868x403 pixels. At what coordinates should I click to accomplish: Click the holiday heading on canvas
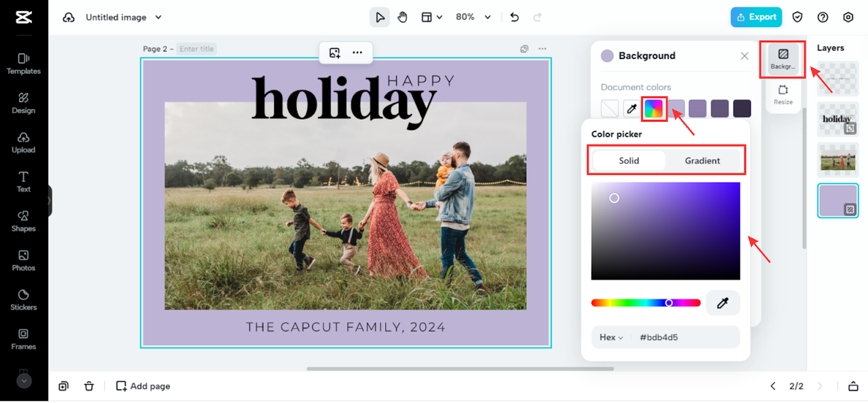[x=344, y=102]
